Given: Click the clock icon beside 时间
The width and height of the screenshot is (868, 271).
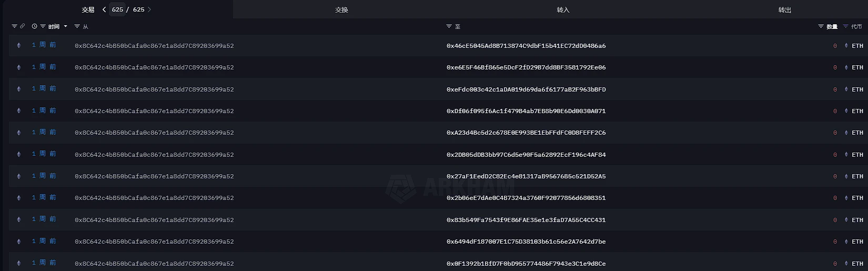Looking at the screenshot, I should (x=34, y=26).
